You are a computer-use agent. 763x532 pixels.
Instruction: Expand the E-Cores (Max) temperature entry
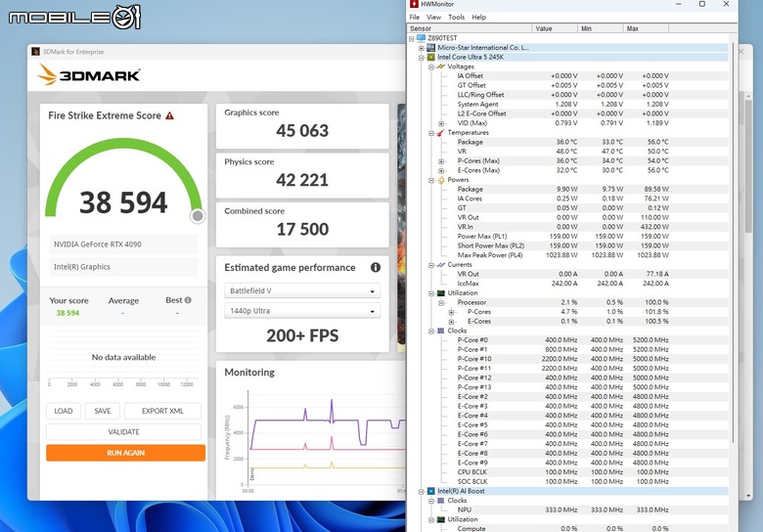(441, 171)
